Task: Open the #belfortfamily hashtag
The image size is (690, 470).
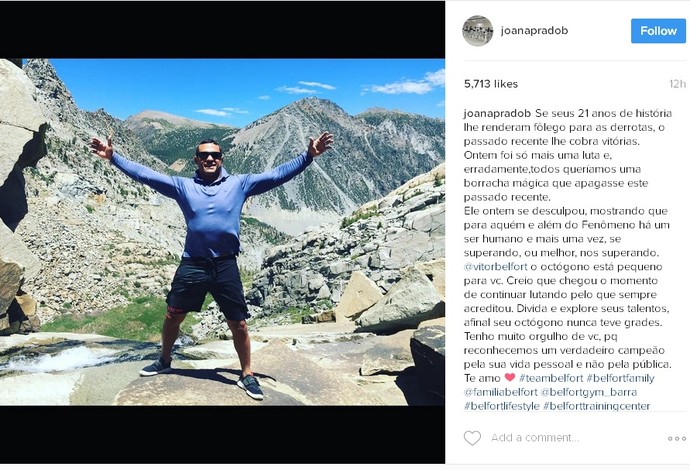Action: 620,378
